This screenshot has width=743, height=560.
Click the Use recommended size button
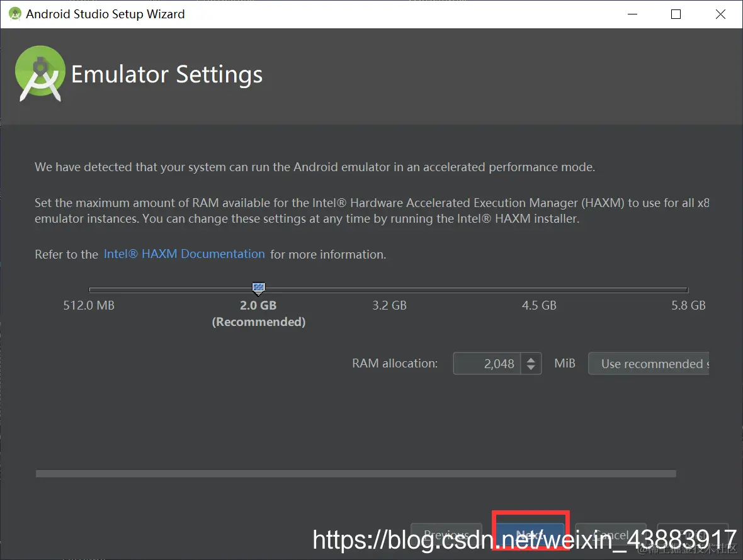coord(649,364)
